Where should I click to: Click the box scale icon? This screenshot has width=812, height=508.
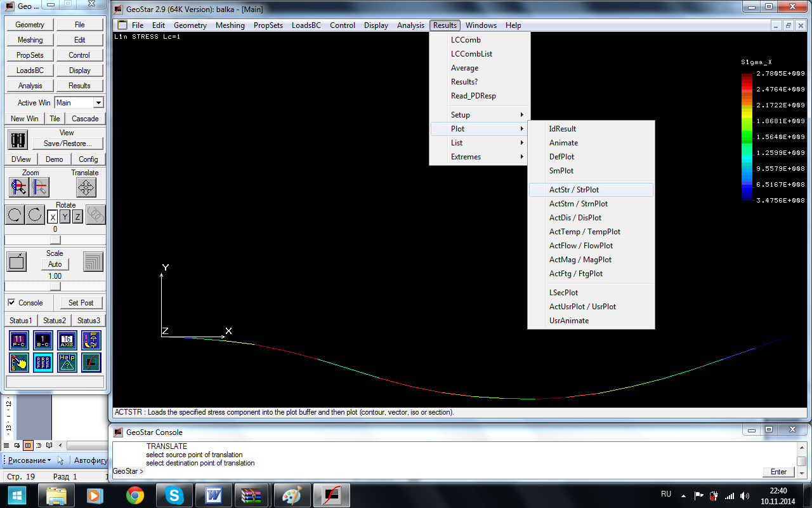pyautogui.click(x=17, y=261)
